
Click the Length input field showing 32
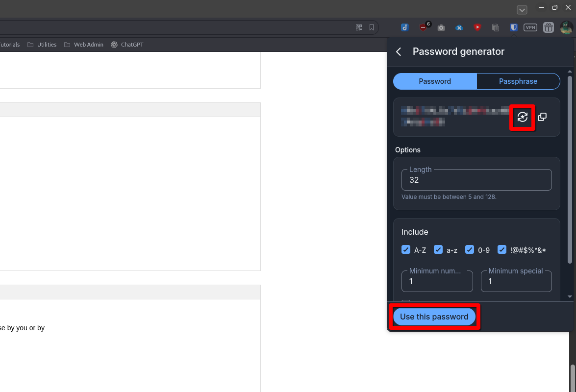(x=476, y=180)
